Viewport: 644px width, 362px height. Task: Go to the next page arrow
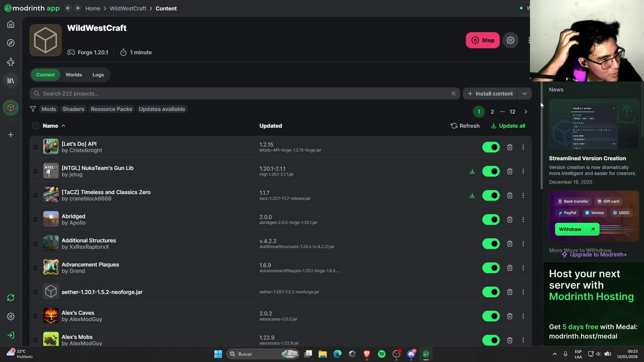tap(526, 112)
